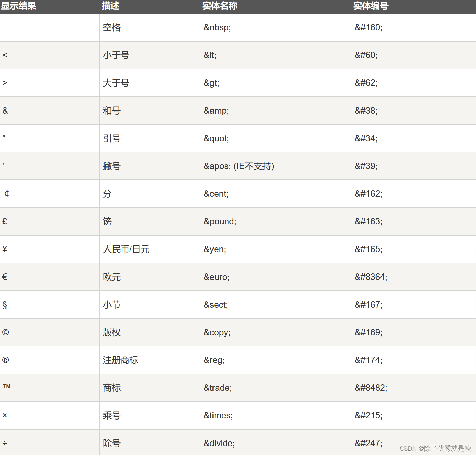Screen dimensions: 476x455
Task: Click the 乘号 description cell
Action: coord(112,415)
